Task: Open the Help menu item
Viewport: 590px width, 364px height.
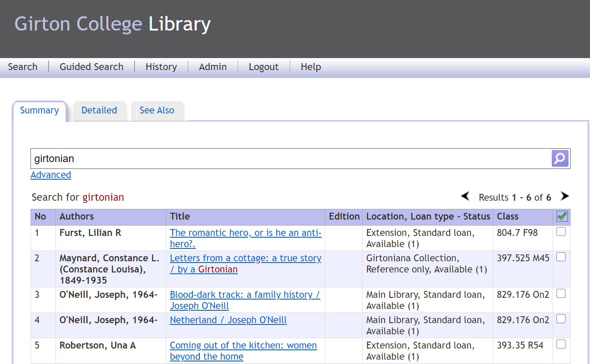Action: (311, 67)
